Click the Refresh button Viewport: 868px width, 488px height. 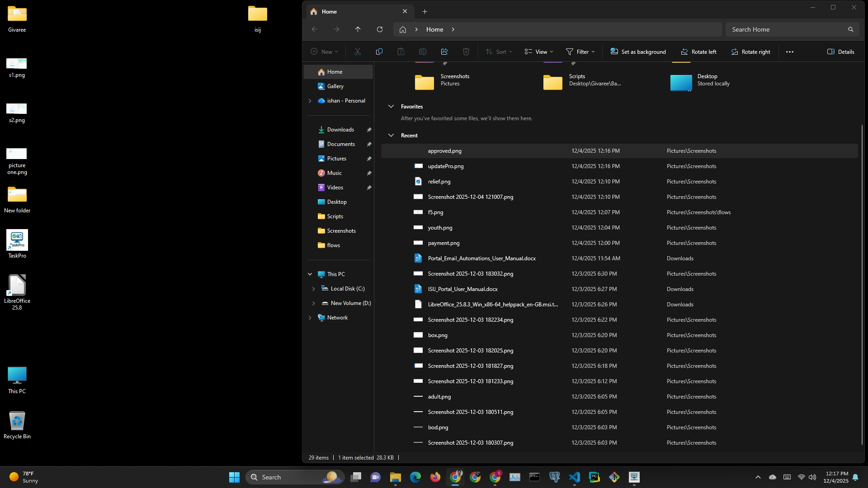click(380, 29)
